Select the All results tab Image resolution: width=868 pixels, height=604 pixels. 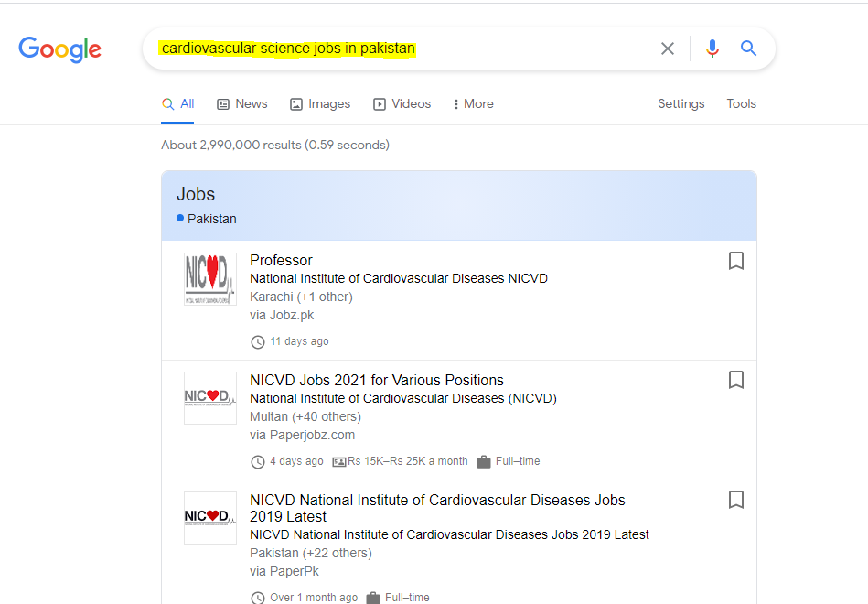tap(177, 104)
